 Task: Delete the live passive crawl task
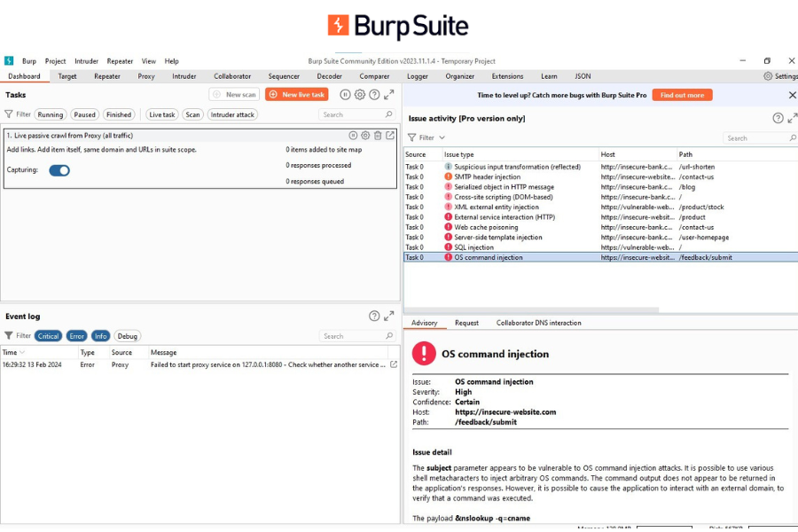(x=378, y=136)
